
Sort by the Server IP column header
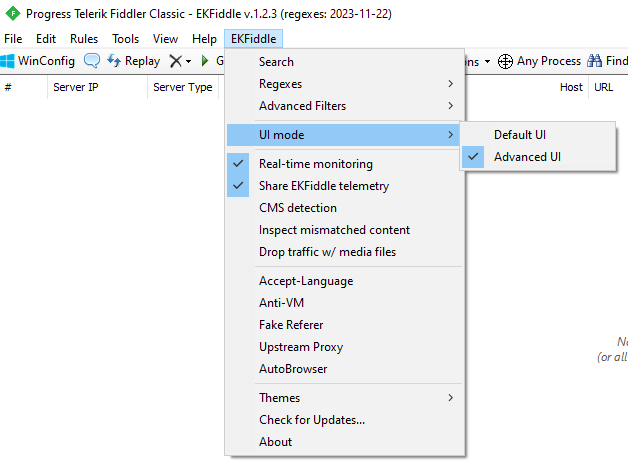click(x=98, y=87)
